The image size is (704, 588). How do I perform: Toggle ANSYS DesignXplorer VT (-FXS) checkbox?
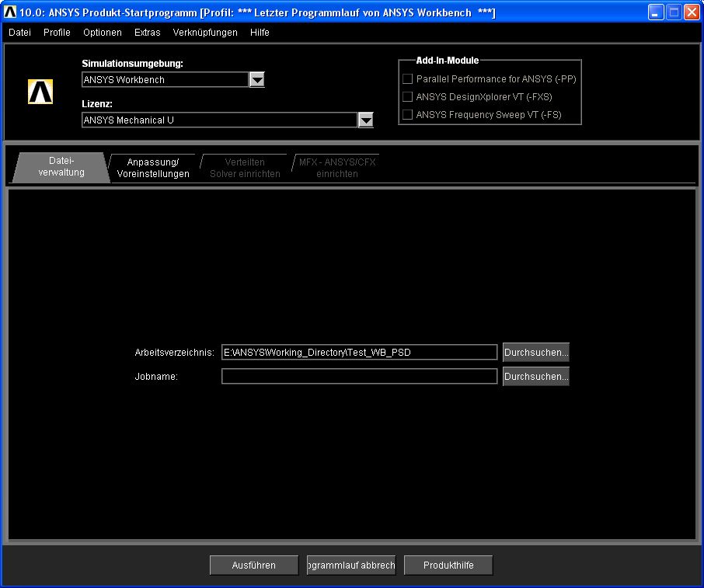point(407,97)
